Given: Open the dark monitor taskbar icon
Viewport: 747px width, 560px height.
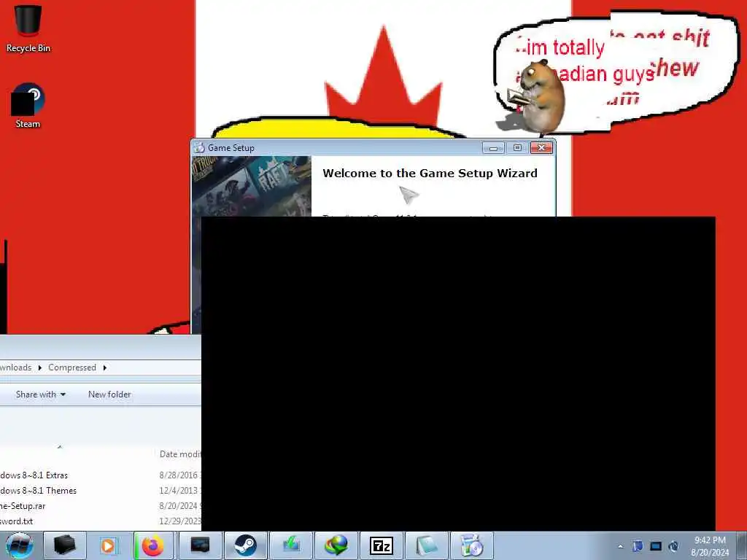Looking at the screenshot, I should pyautogui.click(x=201, y=545).
